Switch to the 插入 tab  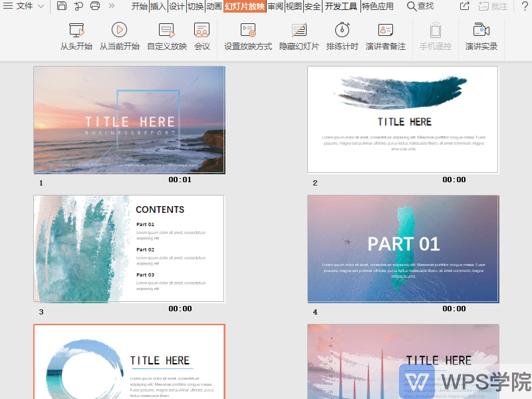pos(158,6)
